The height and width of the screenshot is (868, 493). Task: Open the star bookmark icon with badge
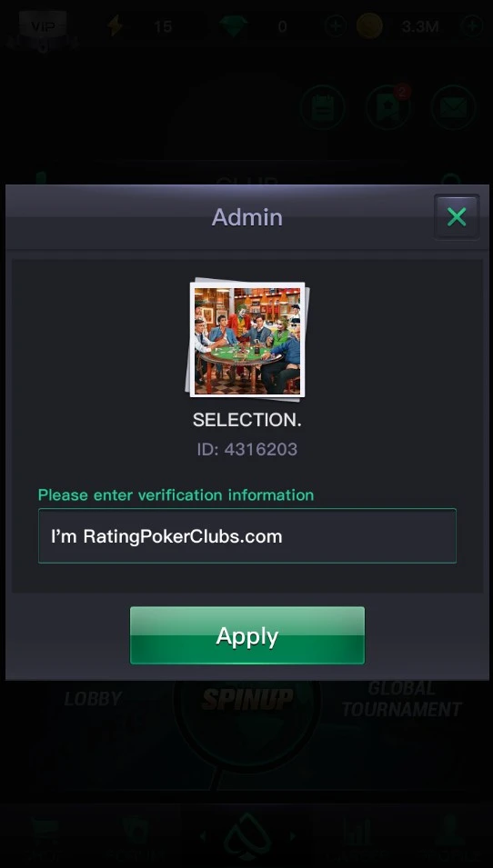[x=388, y=107]
